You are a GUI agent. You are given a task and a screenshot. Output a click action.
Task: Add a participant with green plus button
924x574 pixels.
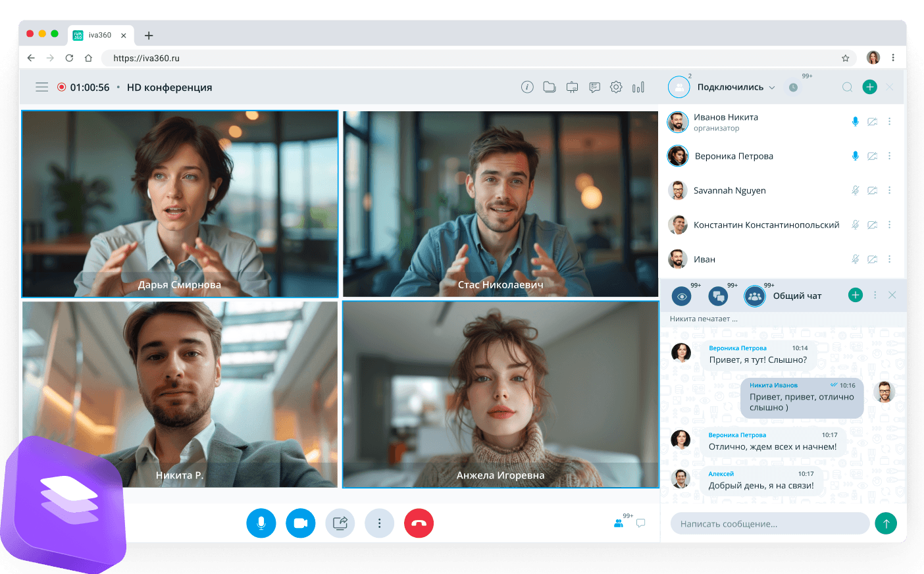869,87
